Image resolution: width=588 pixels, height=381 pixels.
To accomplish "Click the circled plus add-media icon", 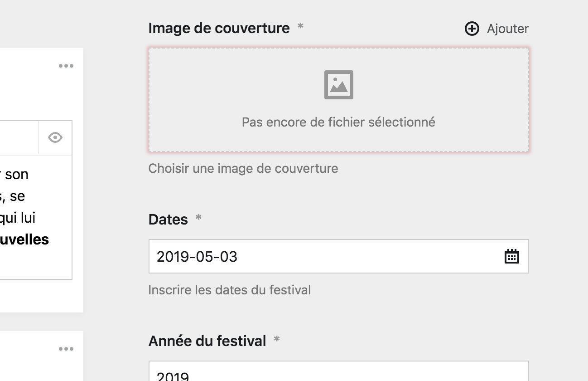I will [472, 29].
